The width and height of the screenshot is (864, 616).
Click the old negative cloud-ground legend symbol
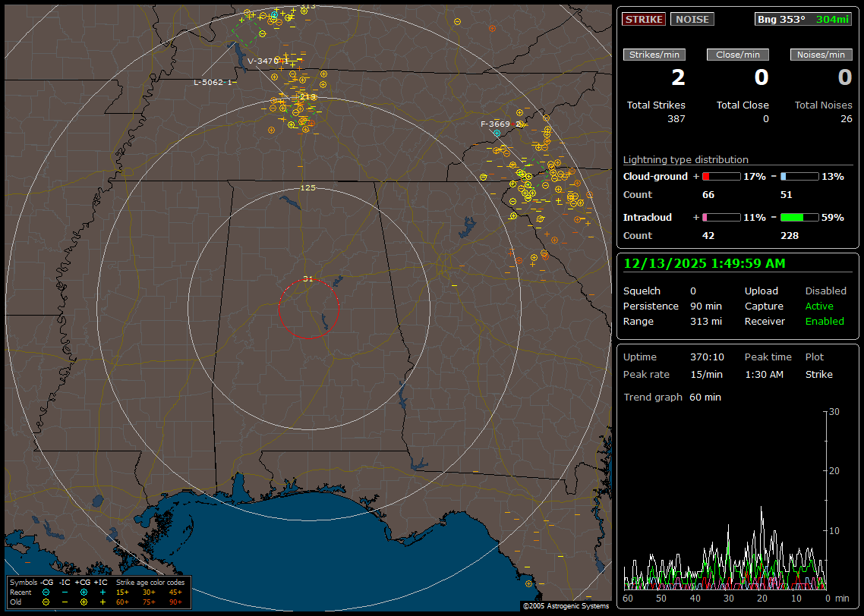[46, 602]
